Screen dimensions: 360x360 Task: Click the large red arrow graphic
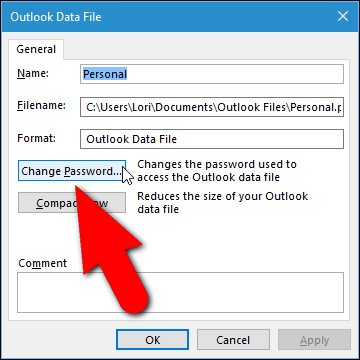coord(110,248)
